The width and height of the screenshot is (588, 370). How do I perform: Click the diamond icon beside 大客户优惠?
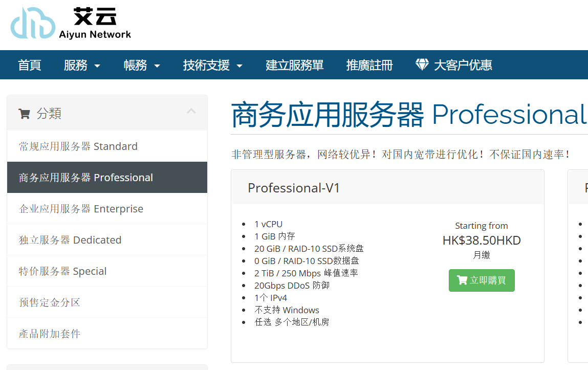click(x=422, y=64)
